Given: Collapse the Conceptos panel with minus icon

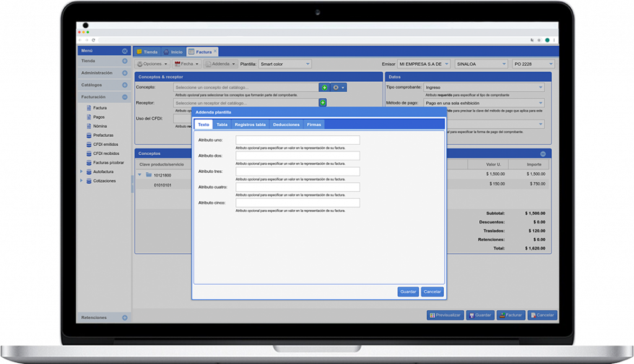Looking at the screenshot, I should 543,154.
